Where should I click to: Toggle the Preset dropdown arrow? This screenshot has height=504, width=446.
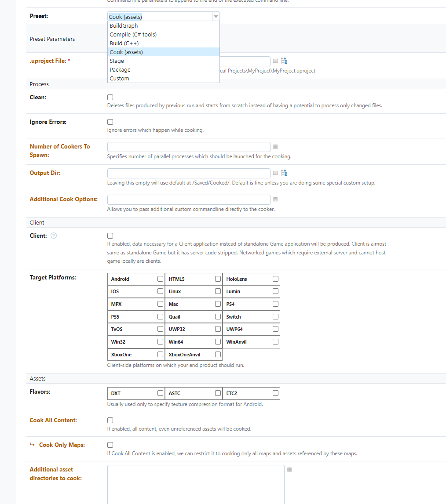(216, 16)
